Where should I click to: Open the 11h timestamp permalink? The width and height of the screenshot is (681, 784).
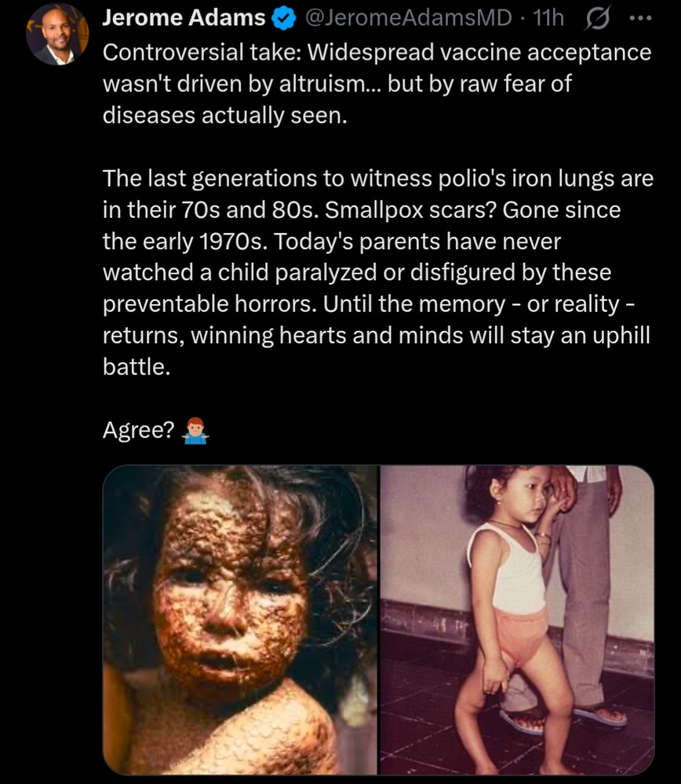point(548,18)
